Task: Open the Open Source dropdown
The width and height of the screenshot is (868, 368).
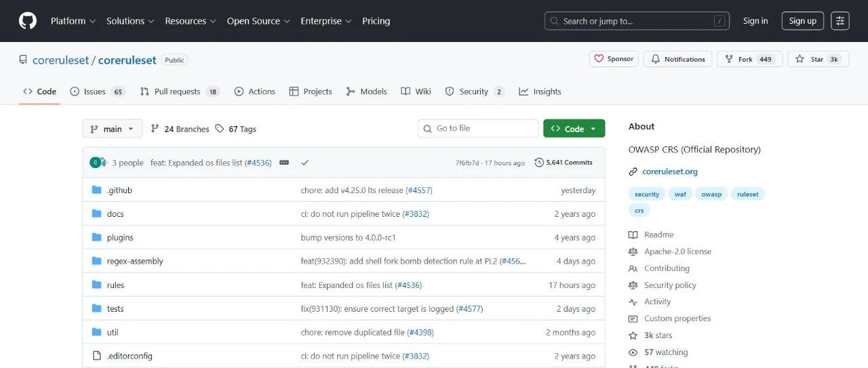Action: 258,21
